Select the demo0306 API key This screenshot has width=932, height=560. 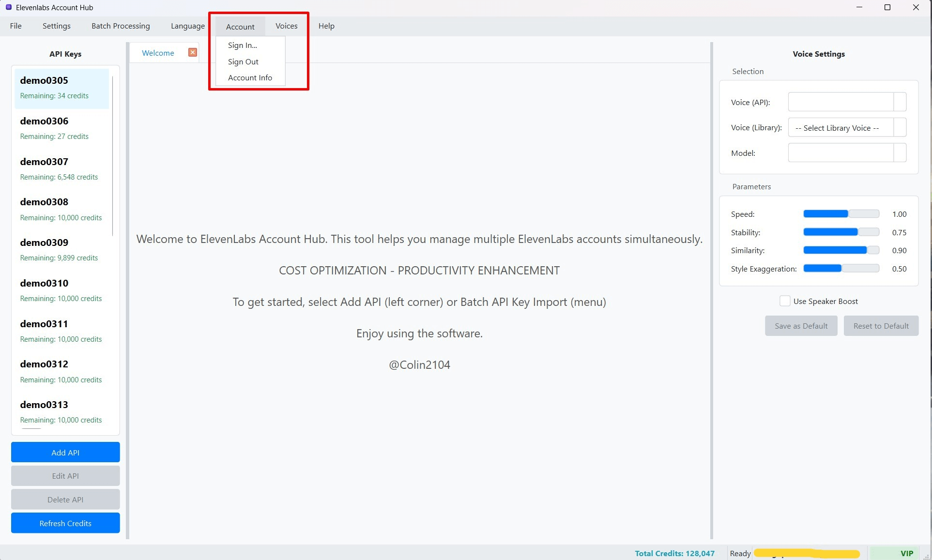tap(61, 129)
